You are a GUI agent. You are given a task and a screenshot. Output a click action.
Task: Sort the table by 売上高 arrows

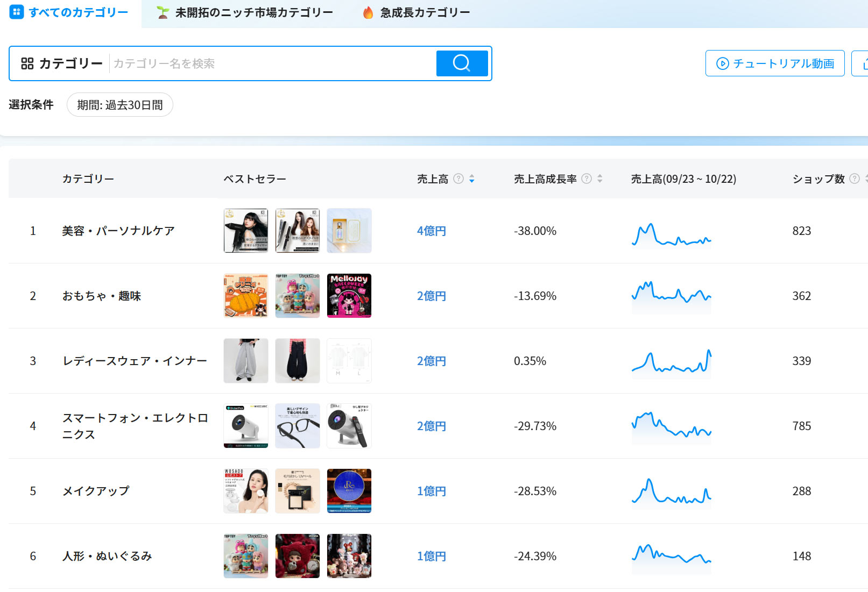[472, 179]
